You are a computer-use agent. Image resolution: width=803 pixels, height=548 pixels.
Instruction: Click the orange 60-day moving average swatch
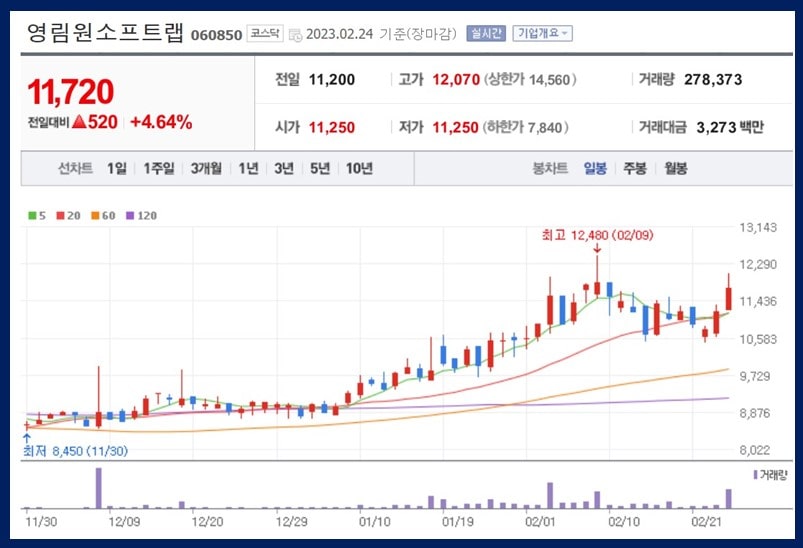click(x=95, y=216)
